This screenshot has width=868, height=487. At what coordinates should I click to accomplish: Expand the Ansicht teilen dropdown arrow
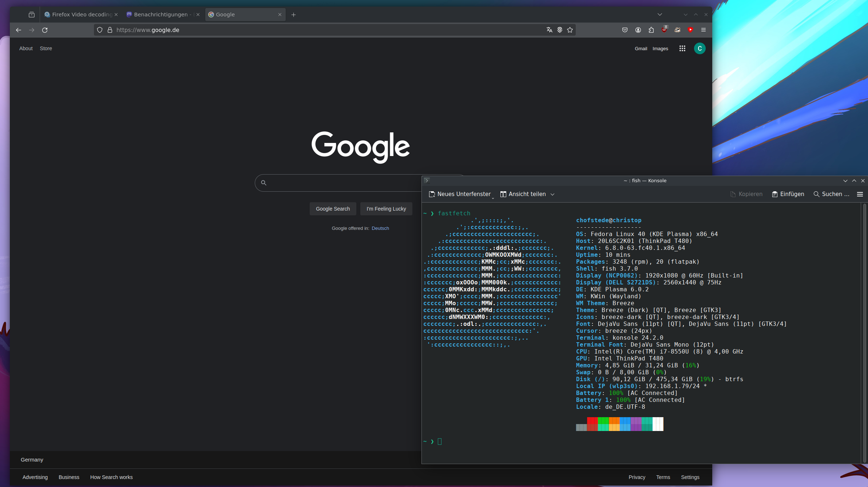(x=552, y=195)
